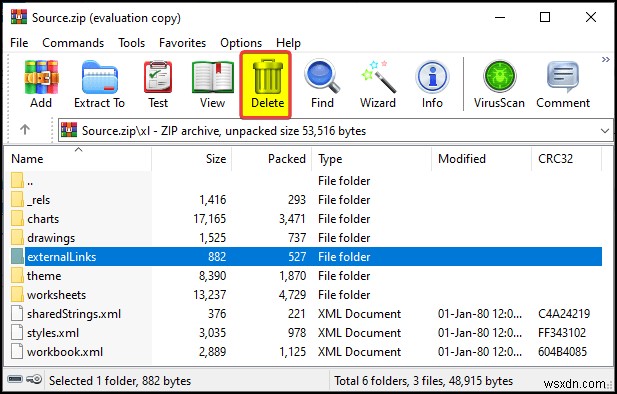Select the worksheets folder
The image size is (617, 394).
point(305,295)
